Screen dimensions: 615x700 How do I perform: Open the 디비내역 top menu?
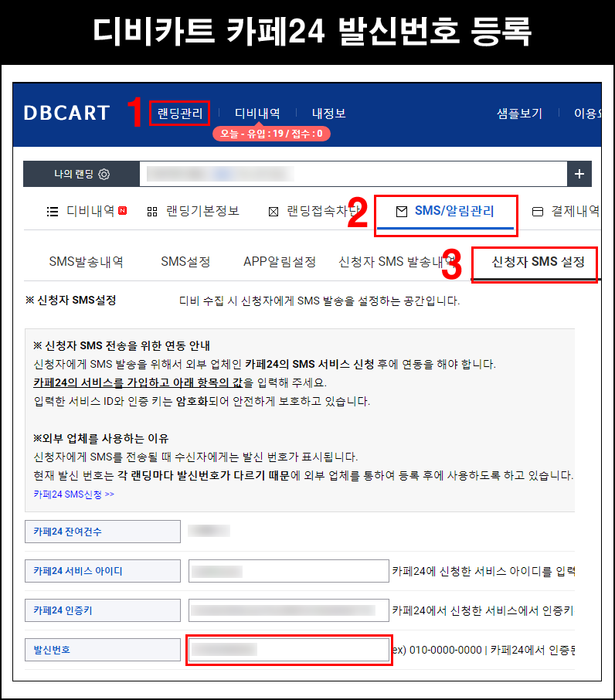[257, 113]
